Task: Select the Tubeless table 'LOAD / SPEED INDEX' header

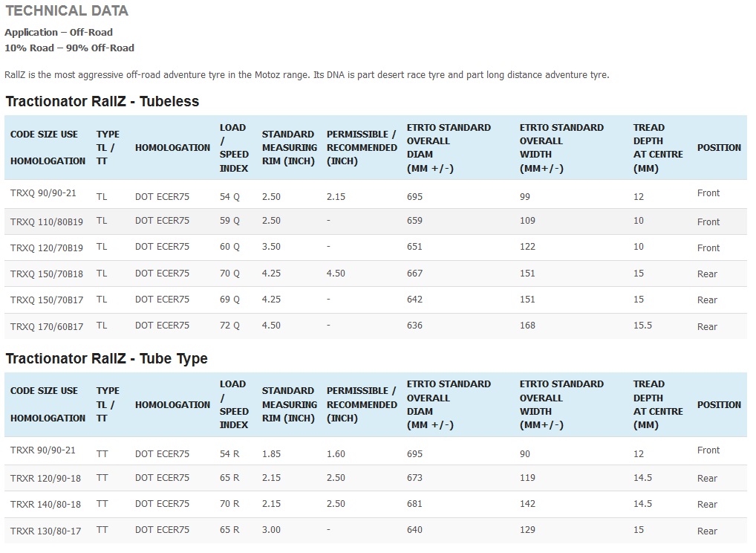Action: (235, 148)
